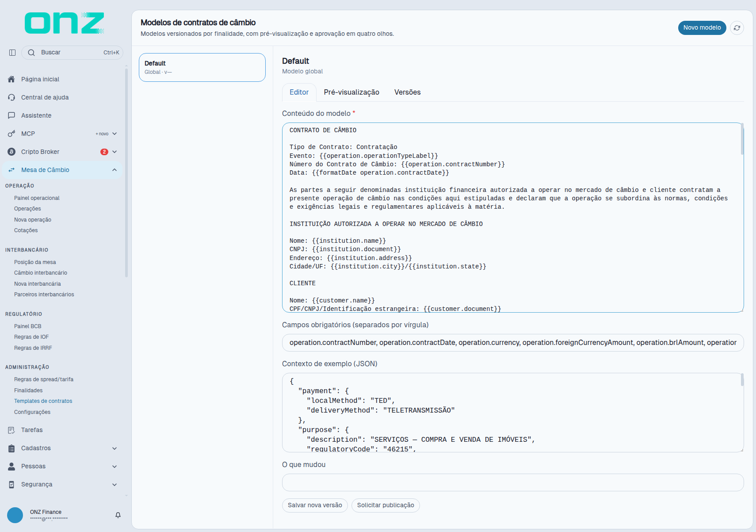Open Posição da mesa menu item
This screenshot has width=756, height=532.
(35, 262)
